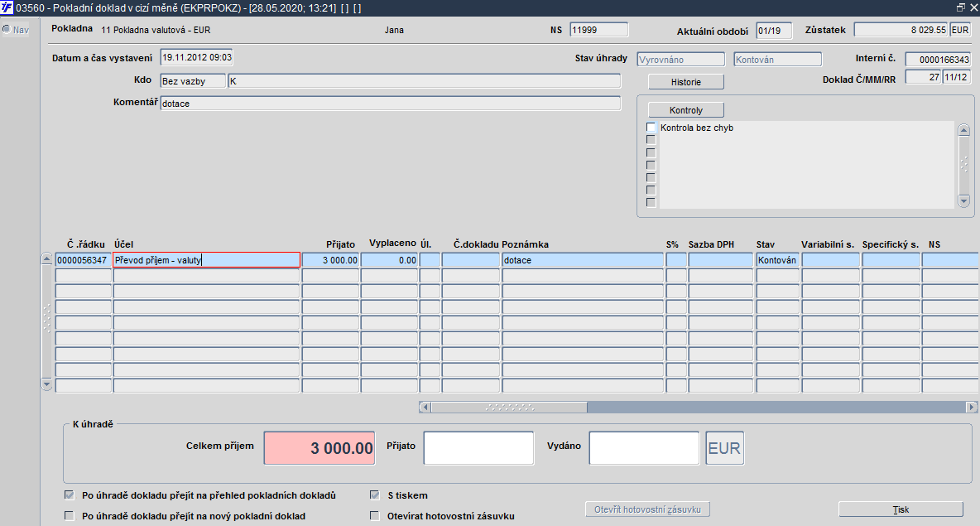This screenshot has height=526, width=980.
Task: Click scroll up arrow in Kontroly list
Action: click(x=963, y=129)
